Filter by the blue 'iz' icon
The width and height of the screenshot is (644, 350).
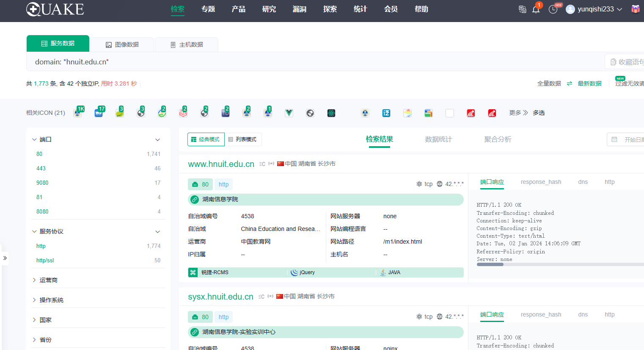386,113
